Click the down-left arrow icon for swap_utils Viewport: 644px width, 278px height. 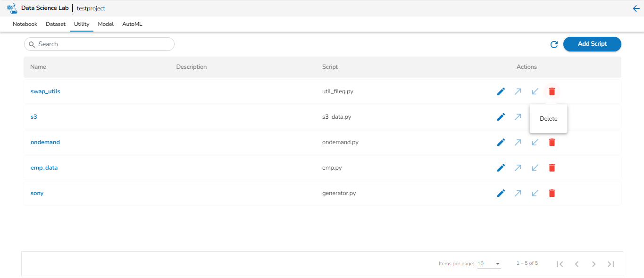tap(535, 91)
